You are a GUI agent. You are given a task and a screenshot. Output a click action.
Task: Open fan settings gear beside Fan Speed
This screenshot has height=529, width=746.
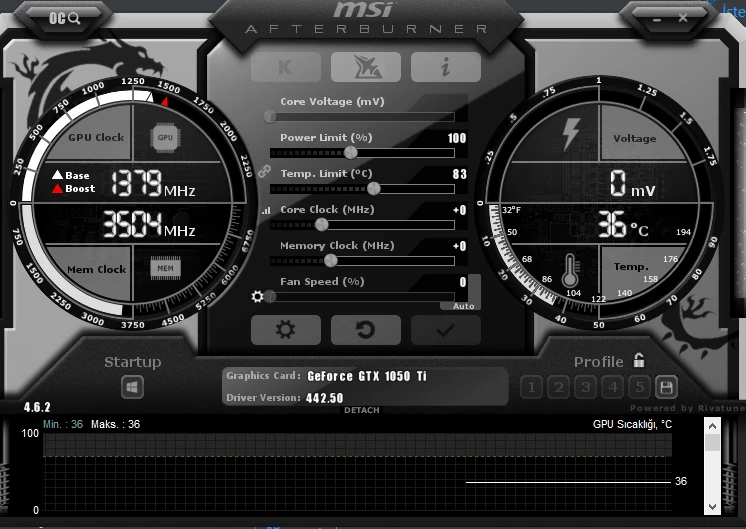tap(257, 297)
